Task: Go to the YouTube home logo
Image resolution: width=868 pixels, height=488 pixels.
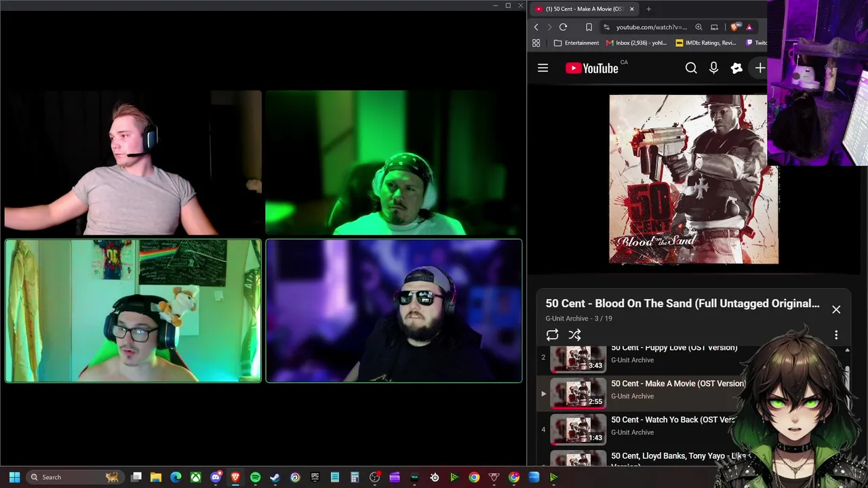Action: click(592, 68)
